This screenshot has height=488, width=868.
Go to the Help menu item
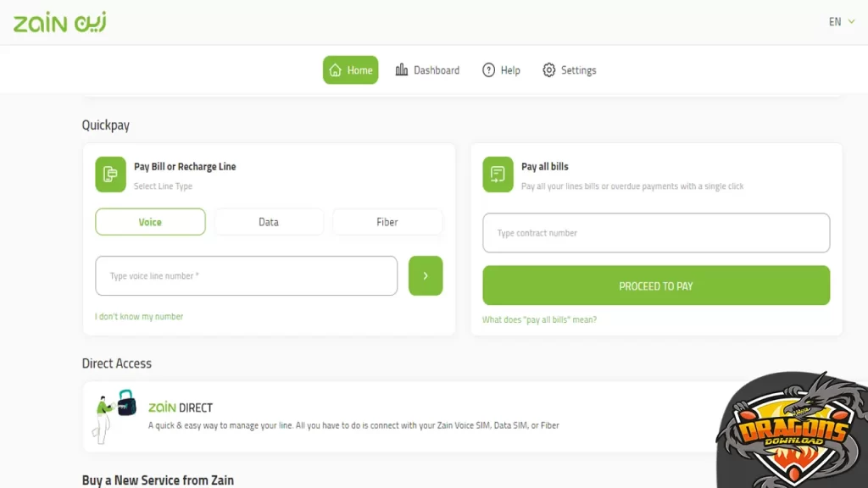(x=502, y=70)
